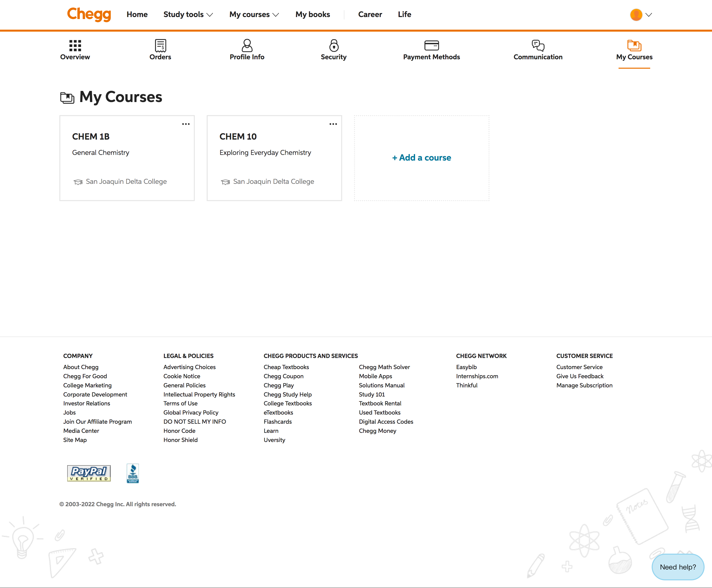This screenshot has width=712, height=588.
Task: Open the Orders receipt icon
Action: [x=160, y=45]
